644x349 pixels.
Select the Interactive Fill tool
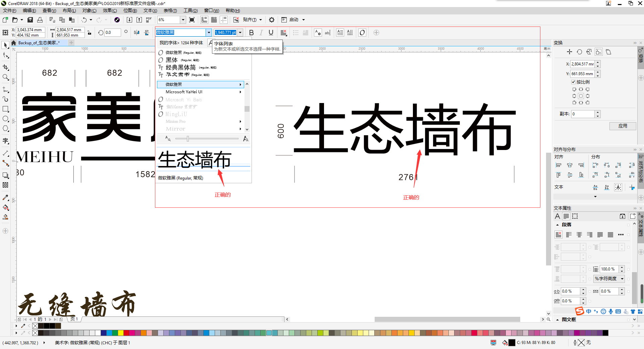pos(5,207)
